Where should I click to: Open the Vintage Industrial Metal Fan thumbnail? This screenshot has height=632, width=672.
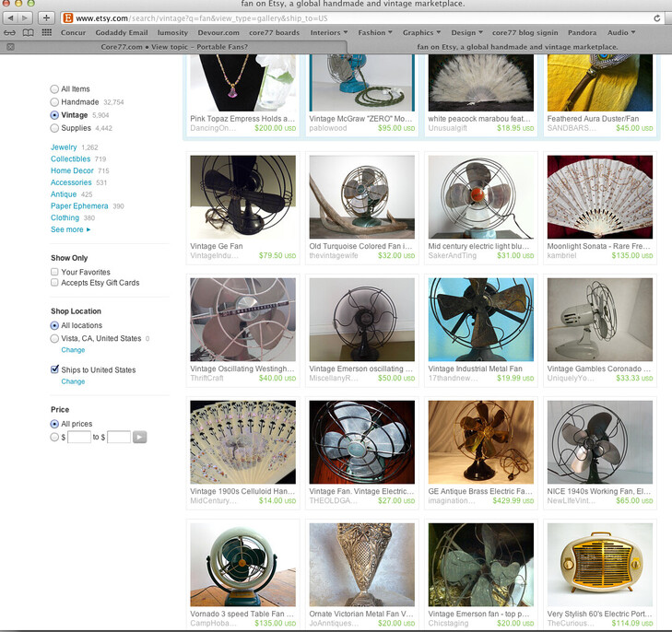point(481,320)
